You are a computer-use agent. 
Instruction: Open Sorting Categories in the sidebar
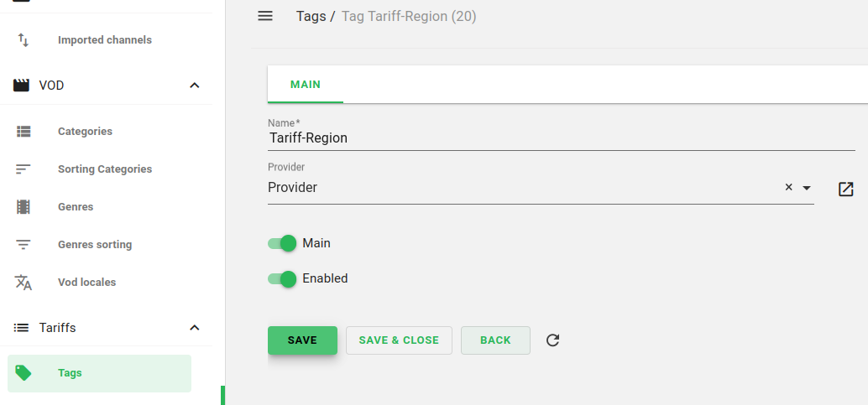[105, 169]
